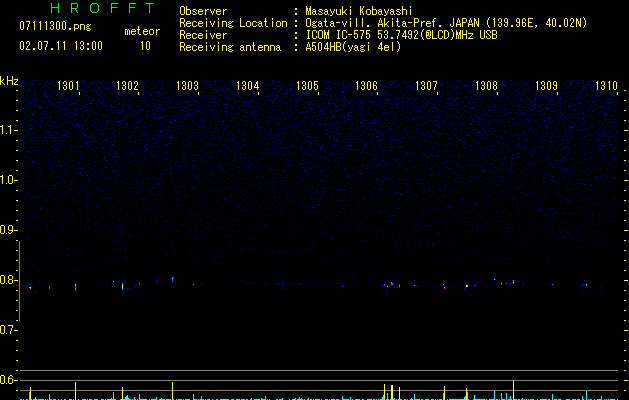Click the meteor echo just after 1302
The image size is (629, 400).
coord(122,286)
